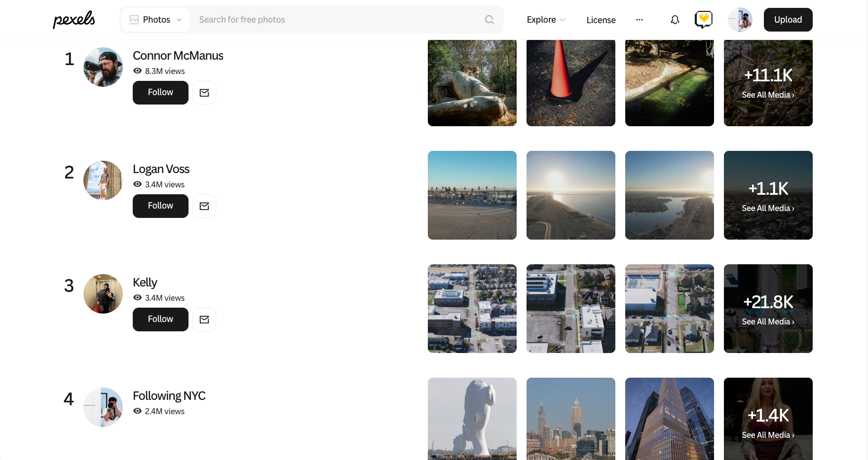
Task: Open Logan Voss beach with palms photo
Action: coord(472,195)
